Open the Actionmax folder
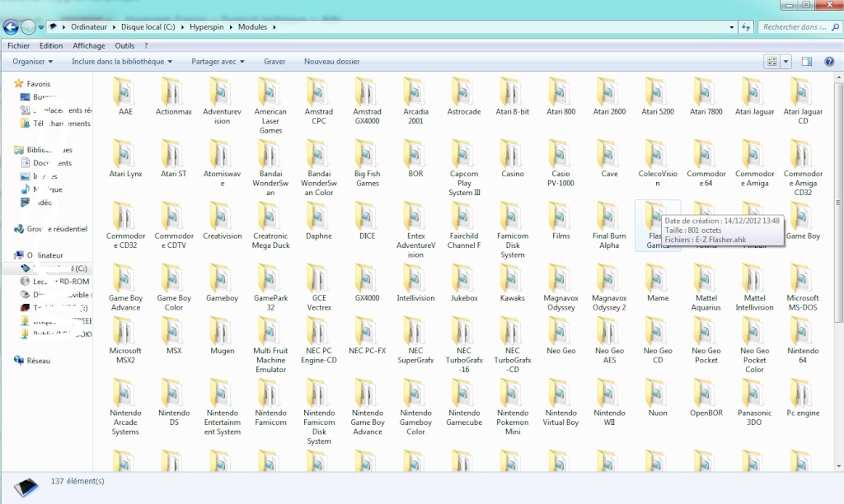Screen dimensions: 844x504 pyautogui.click(x=173, y=97)
